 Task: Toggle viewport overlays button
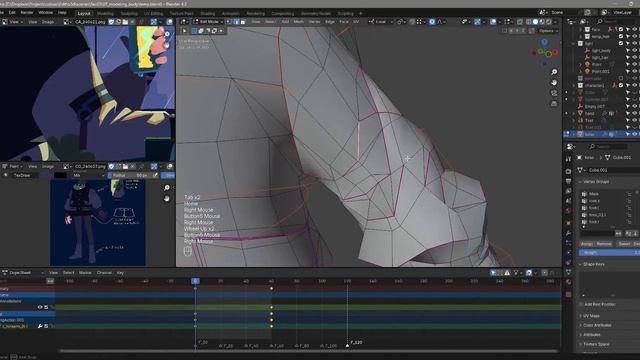(493, 22)
